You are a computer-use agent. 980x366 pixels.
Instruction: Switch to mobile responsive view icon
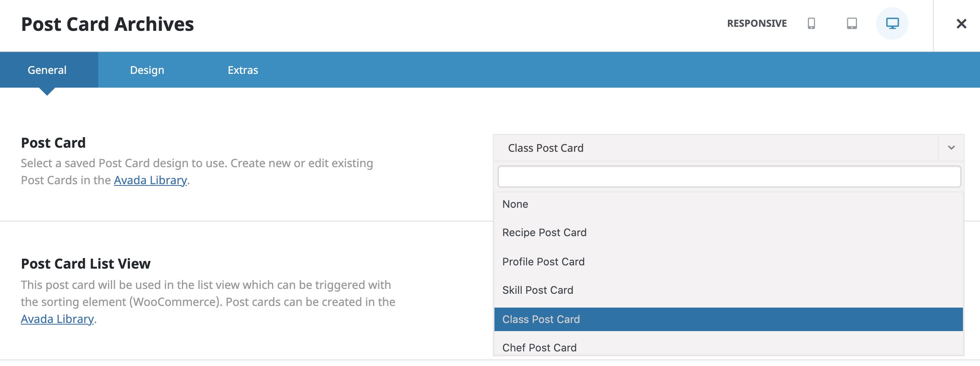pyautogui.click(x=811, y=24)
